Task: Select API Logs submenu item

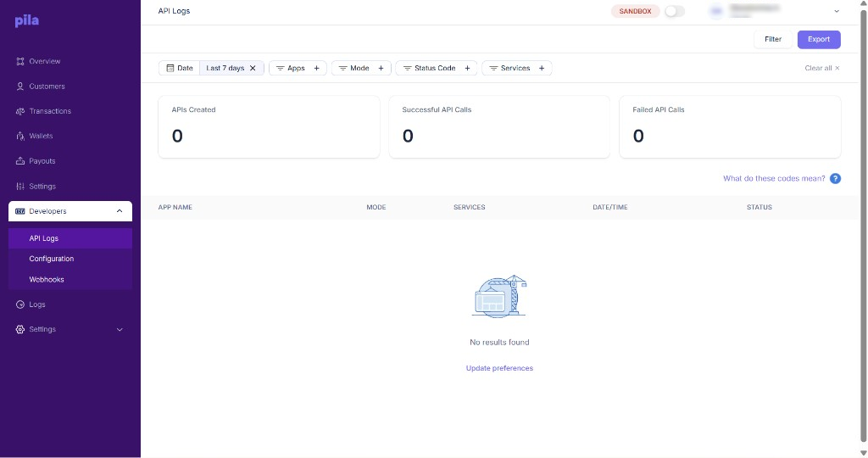Action: [70, 238]
